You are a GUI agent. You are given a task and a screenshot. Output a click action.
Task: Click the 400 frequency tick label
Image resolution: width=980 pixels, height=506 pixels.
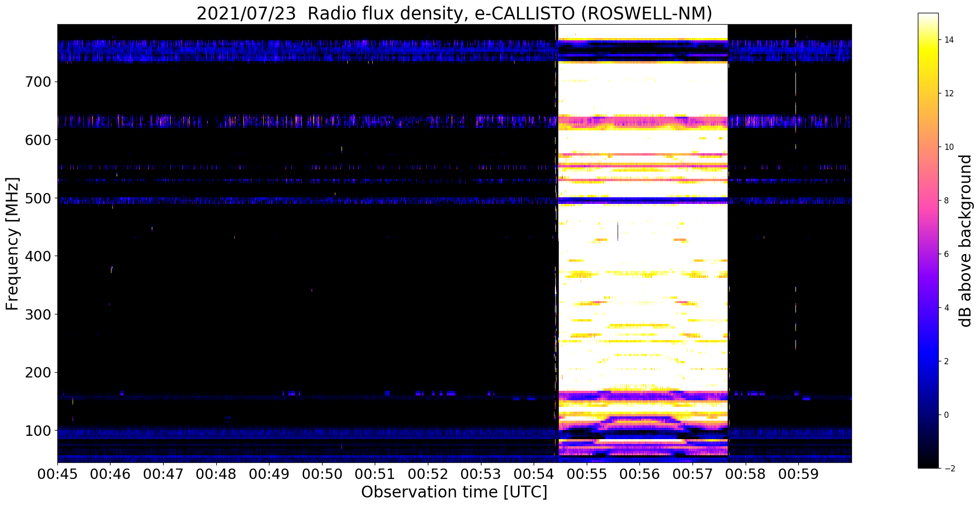(x=37, y=256)
